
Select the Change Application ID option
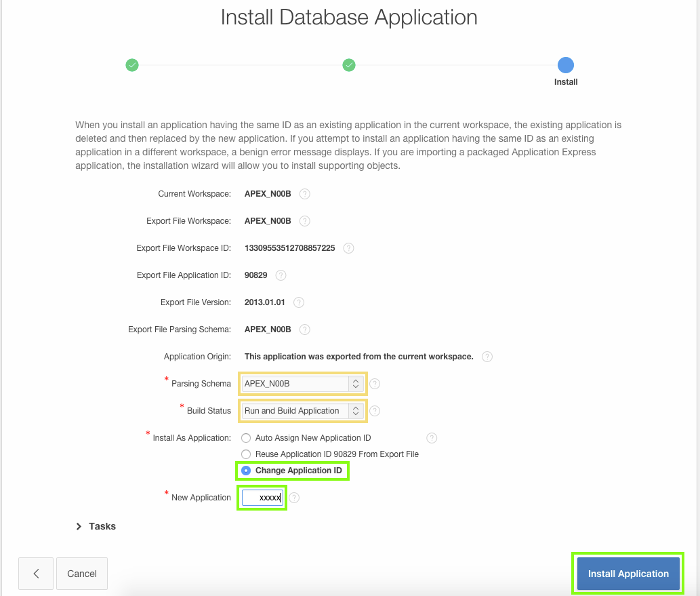point(246,470)
